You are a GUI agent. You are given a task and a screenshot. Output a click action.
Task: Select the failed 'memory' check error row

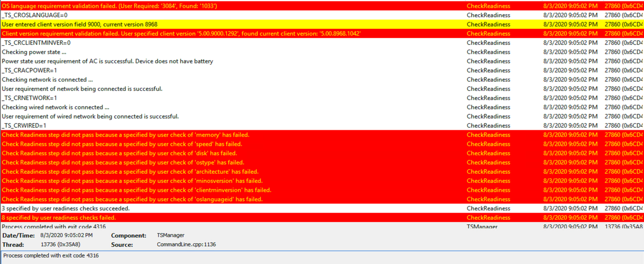pyautogui.click(x=126, y=135)
